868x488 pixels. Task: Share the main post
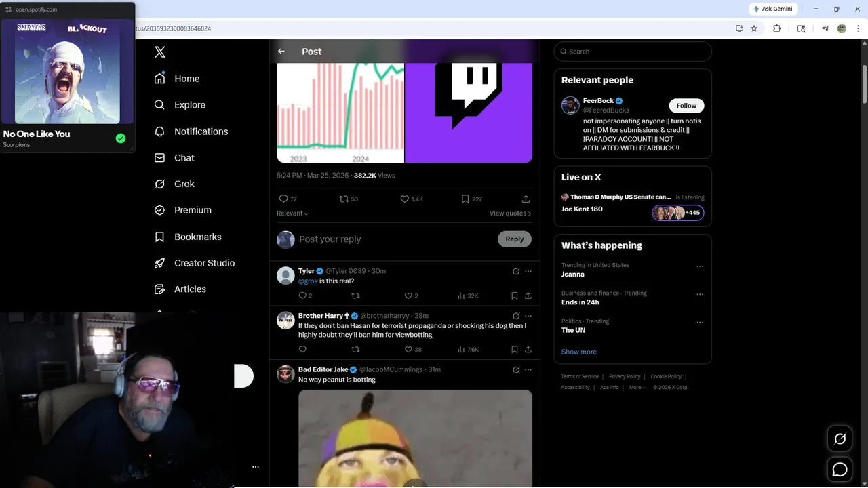pos(526,199)
